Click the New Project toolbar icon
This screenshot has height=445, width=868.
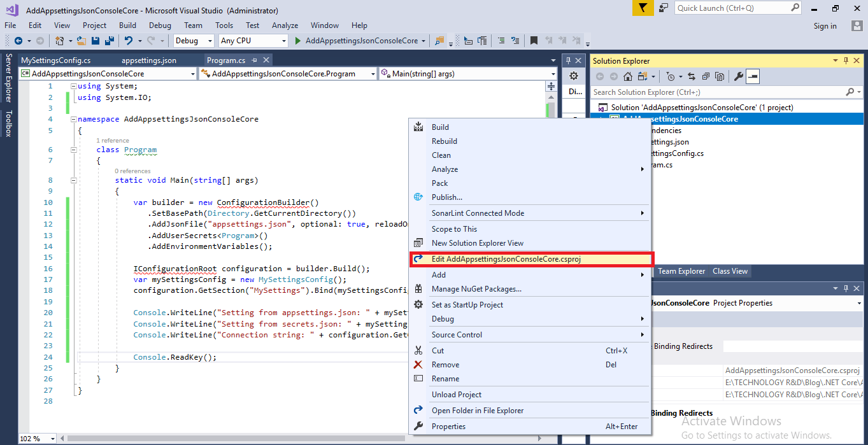(59, 41)
